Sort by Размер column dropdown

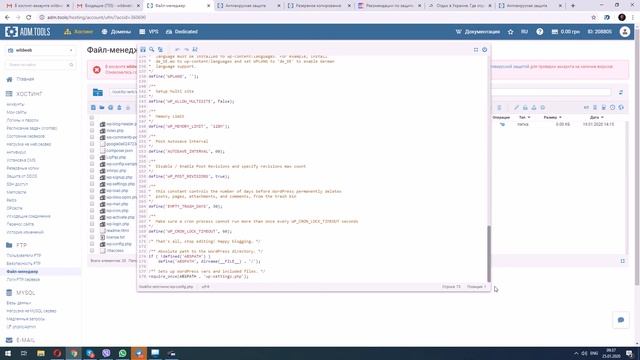(552, 118)
